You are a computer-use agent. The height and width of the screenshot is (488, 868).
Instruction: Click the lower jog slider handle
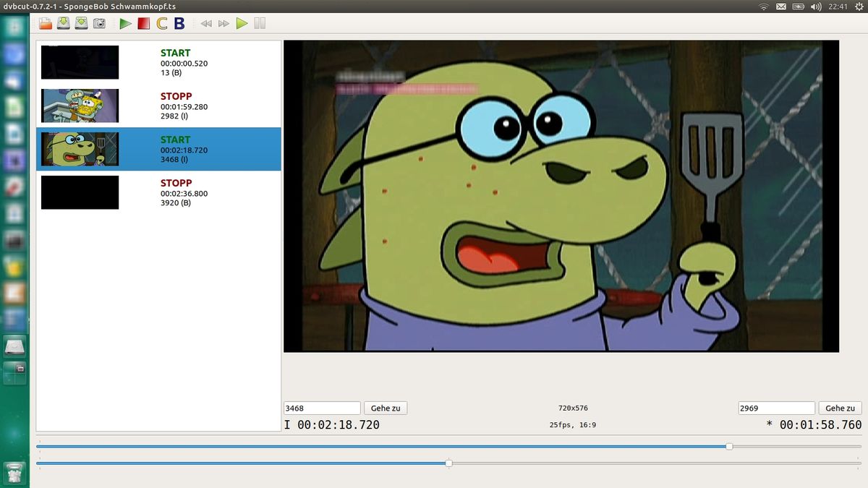[x=448, y=463]
